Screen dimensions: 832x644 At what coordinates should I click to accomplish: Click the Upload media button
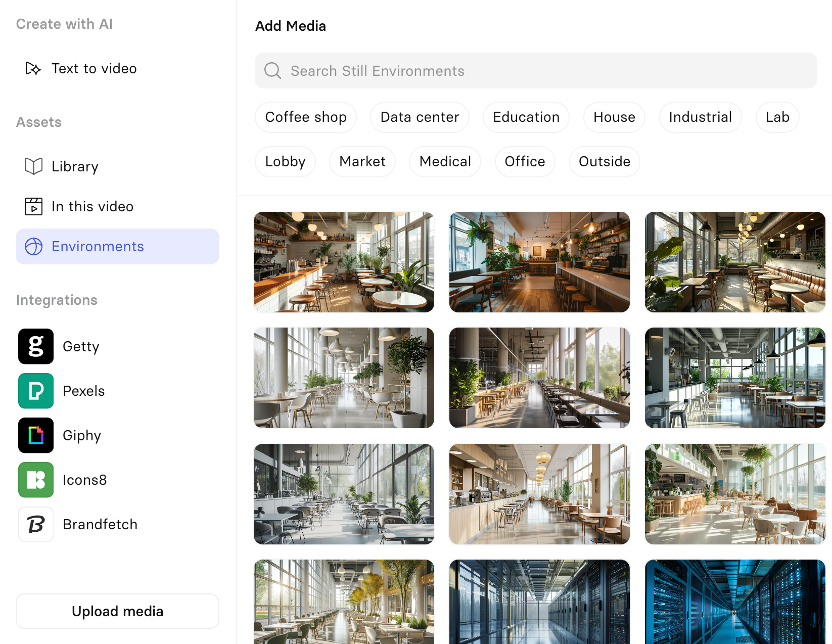pyautogui.click(x=117, y=611)
